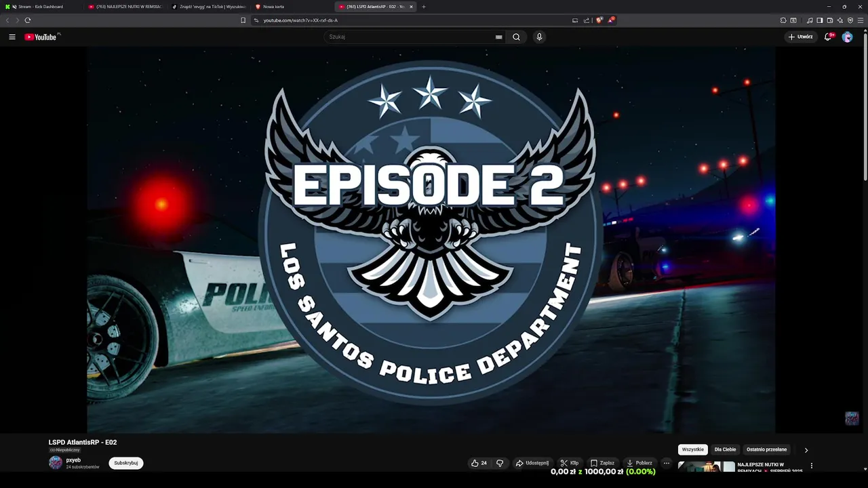Image resolution: width=868 pixels, height=488 pixels.
Task: Open the Brave VPN shield icon
Action: click(850, 20)
